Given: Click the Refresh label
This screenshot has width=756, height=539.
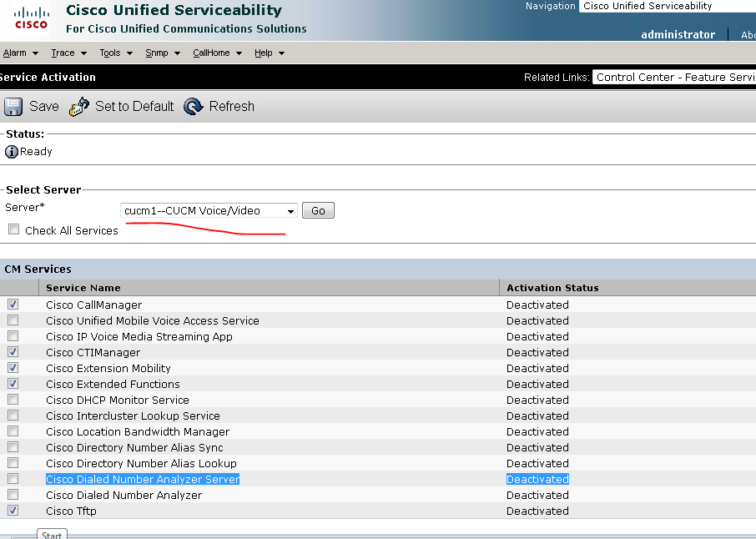Looking at the screenshot, I should click(231, 106).
